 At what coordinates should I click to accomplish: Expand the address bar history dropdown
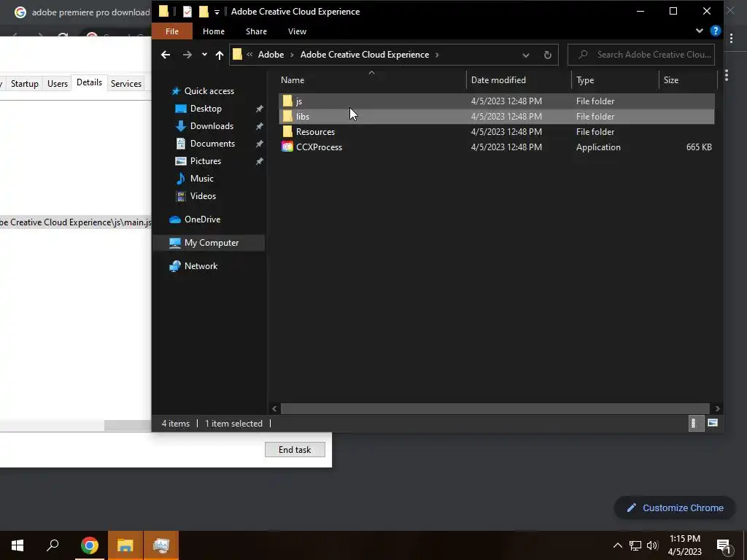[525, 55]
